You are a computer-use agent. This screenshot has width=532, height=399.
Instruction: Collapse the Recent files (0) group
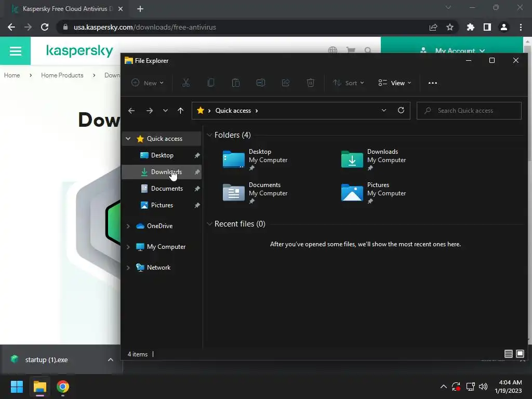coord(209,223)
